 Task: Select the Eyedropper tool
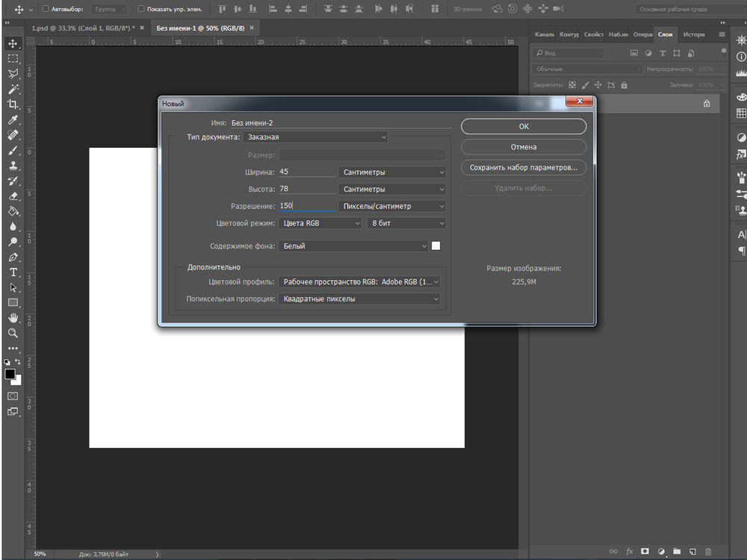pos(13,119)
